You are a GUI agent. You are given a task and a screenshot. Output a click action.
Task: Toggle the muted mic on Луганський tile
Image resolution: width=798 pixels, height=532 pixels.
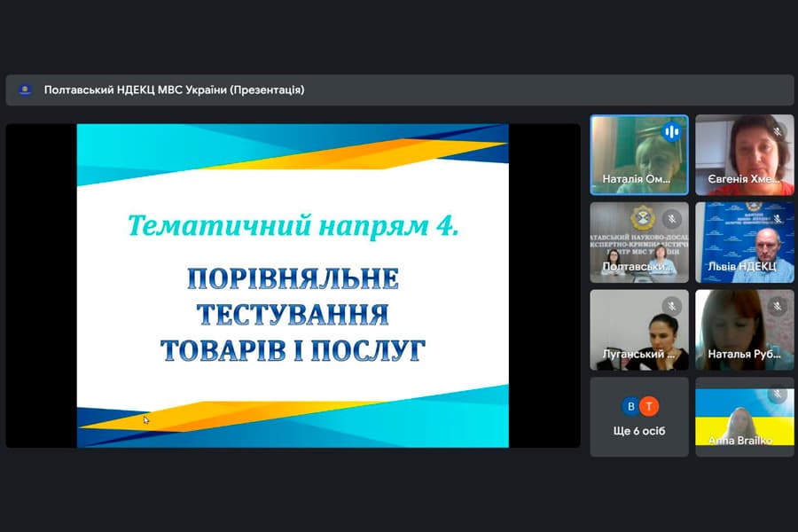point(671,306)
